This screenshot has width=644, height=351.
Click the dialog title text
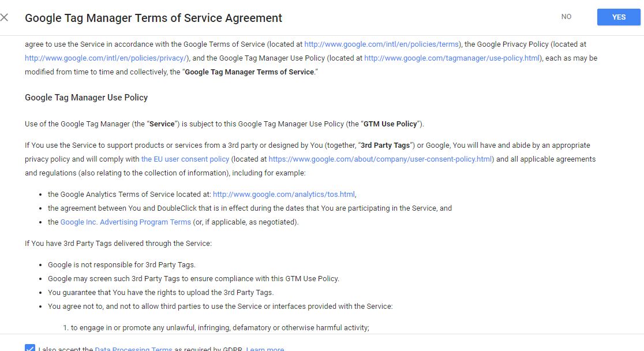tap(153, 18)
